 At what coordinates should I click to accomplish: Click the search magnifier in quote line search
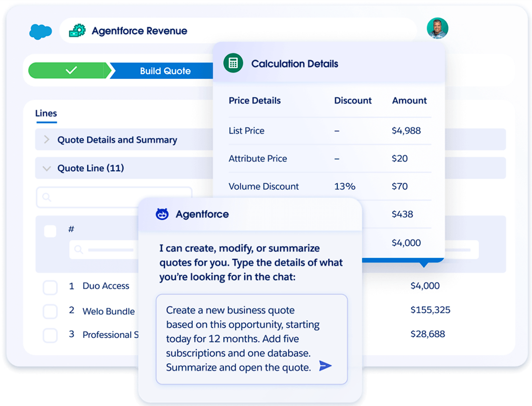pos(47,198)
